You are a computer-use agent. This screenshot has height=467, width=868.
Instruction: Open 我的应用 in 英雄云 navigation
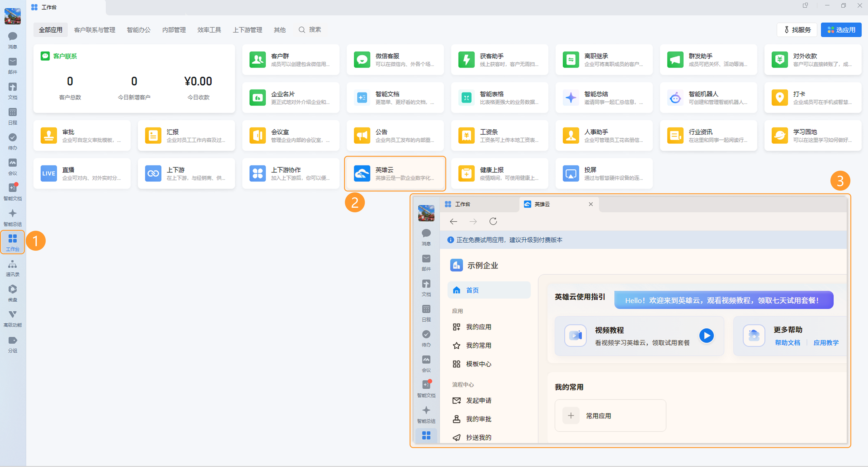472,327
